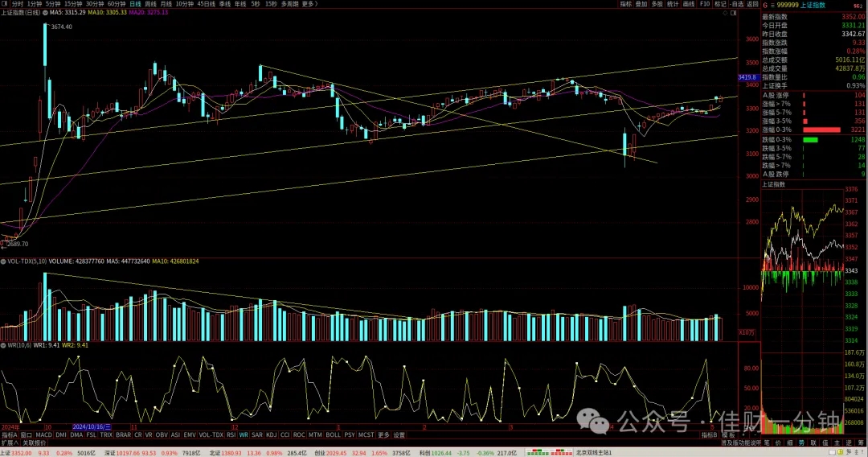Switch indicator to MACD
This screenshot has width=868, height=457.
point(43,435)
